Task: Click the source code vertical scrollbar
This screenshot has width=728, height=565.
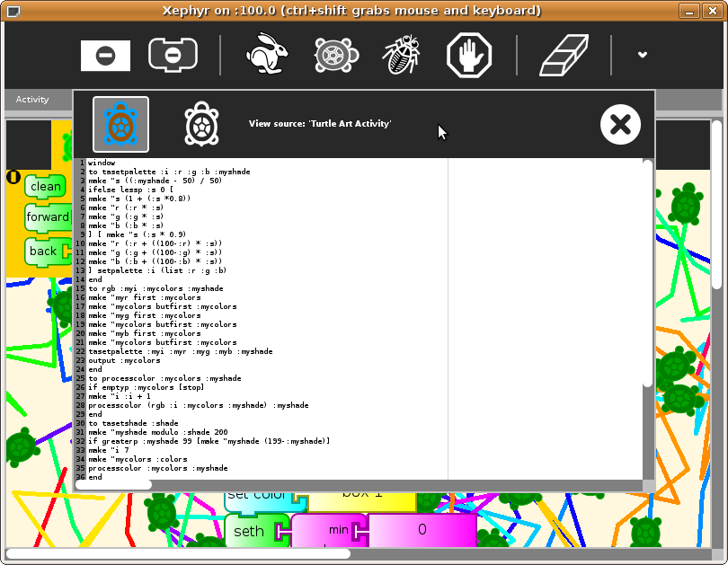Action: pos(647,269)
